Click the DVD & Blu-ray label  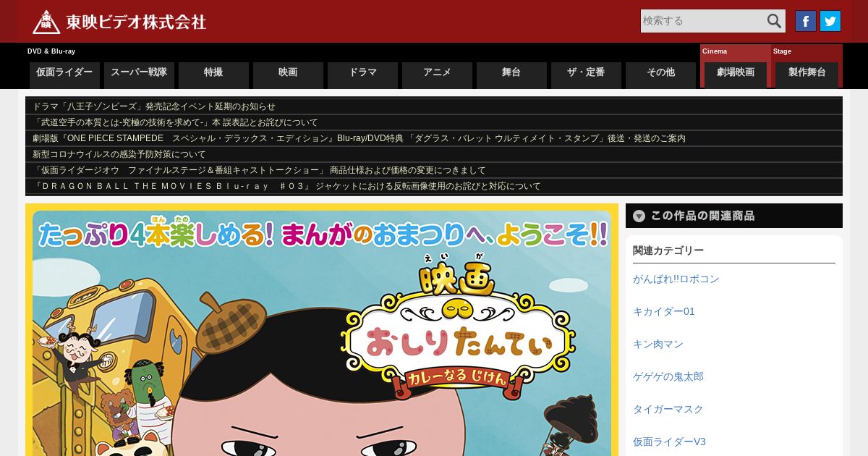pyautogui.click(x=51, y=51)
